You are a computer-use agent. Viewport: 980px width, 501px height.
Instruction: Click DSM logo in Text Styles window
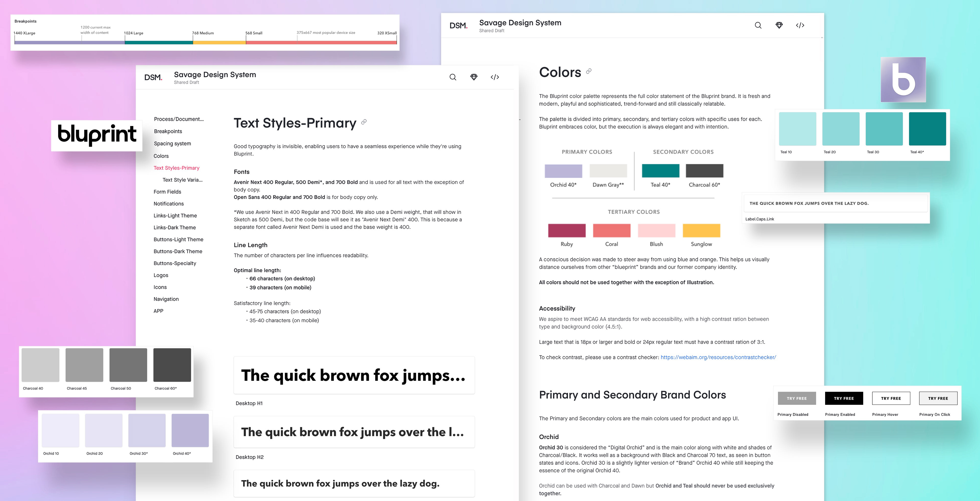click(x=153, y=77)
